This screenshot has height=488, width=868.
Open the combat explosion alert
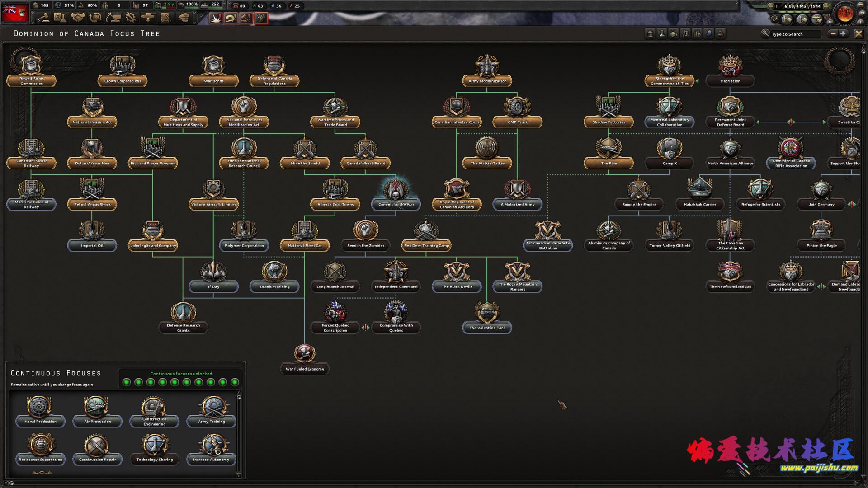click(216, 18)
